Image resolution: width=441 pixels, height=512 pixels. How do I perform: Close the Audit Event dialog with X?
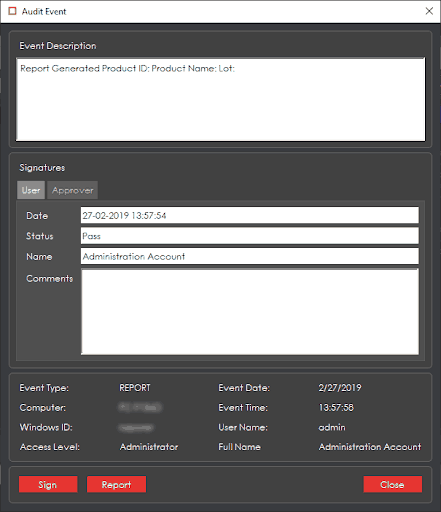coord(429,11)
